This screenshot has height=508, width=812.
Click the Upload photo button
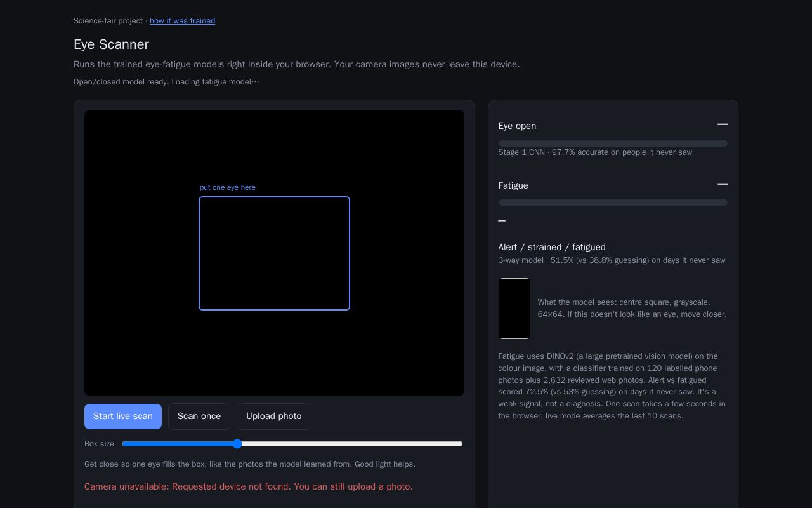click(274, 417)
